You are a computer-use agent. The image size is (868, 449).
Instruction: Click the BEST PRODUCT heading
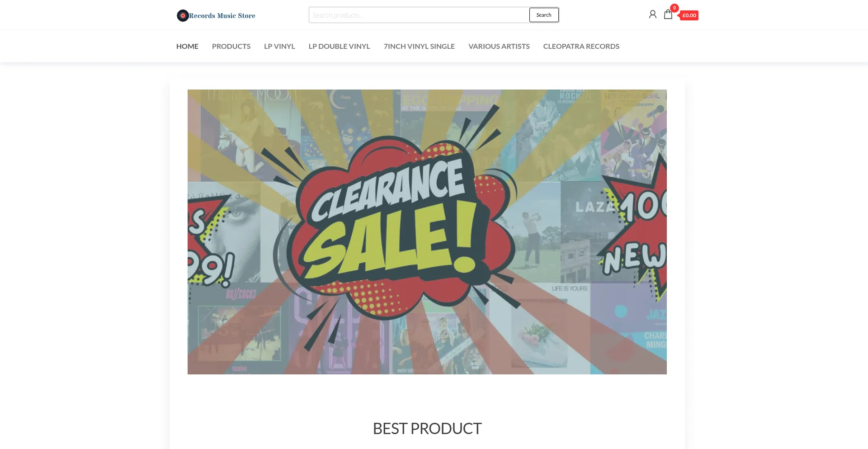pyautogui.click(x=427, y=428)
